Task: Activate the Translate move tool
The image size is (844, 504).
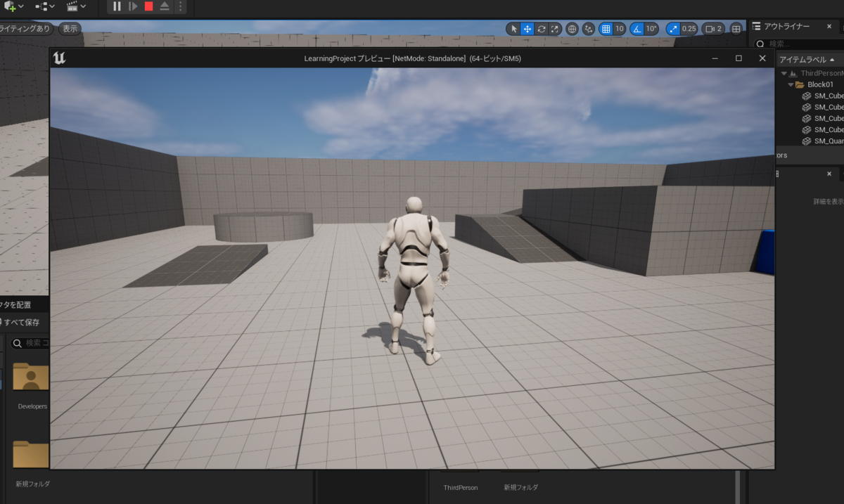Action: (527, 29)
